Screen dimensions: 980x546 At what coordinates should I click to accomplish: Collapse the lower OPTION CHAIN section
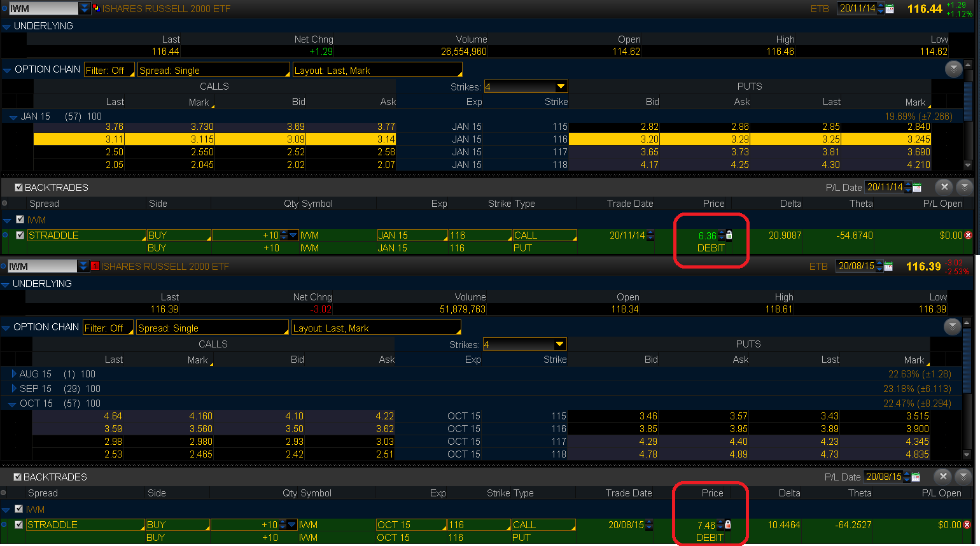(6, 328)
